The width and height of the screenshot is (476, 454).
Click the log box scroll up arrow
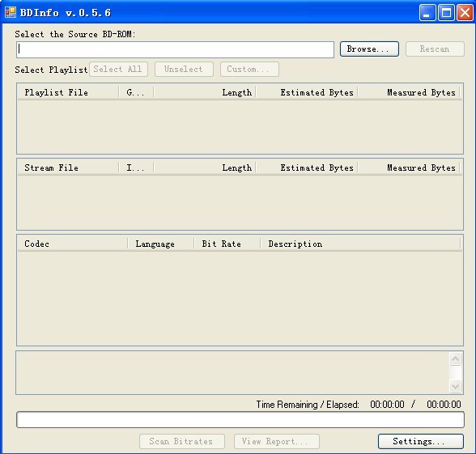pyautogui.click(x=455, y=359)
